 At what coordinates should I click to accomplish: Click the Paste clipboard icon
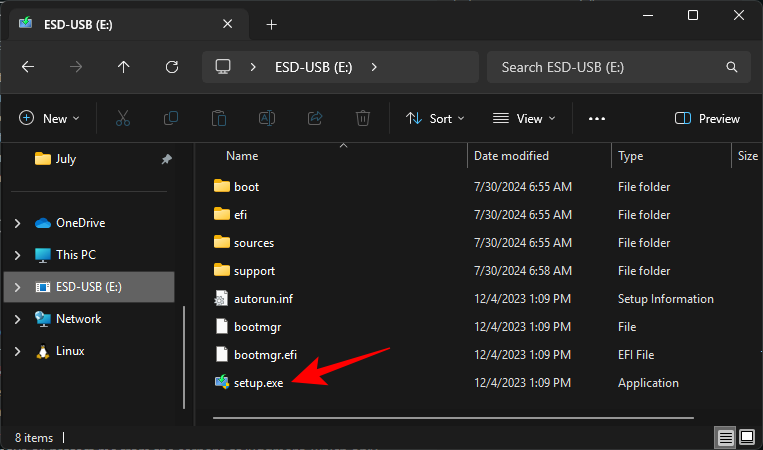click(x=219, y=118)
